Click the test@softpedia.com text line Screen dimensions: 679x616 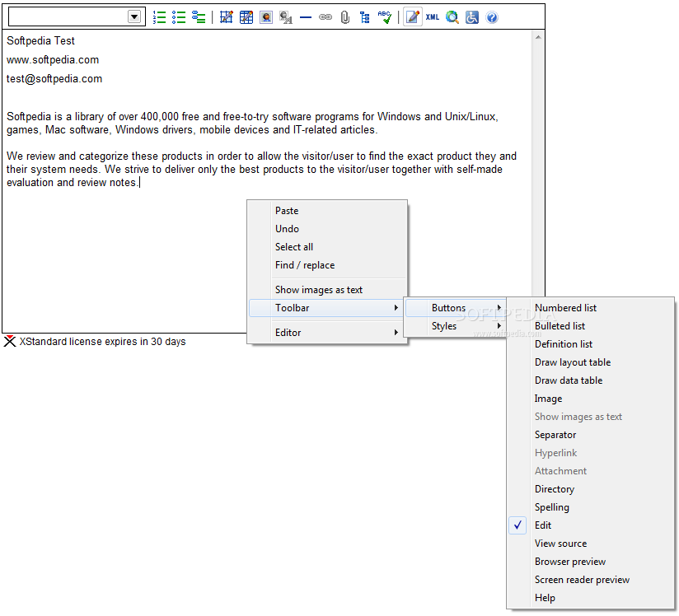[54, 79]
